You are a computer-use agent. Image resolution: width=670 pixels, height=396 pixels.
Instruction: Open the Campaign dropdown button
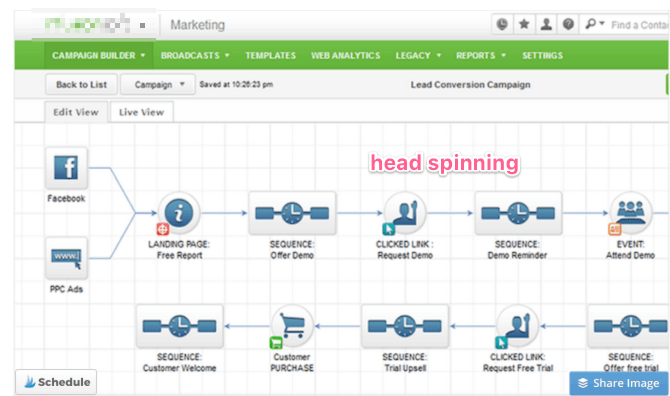click(158, 85)
